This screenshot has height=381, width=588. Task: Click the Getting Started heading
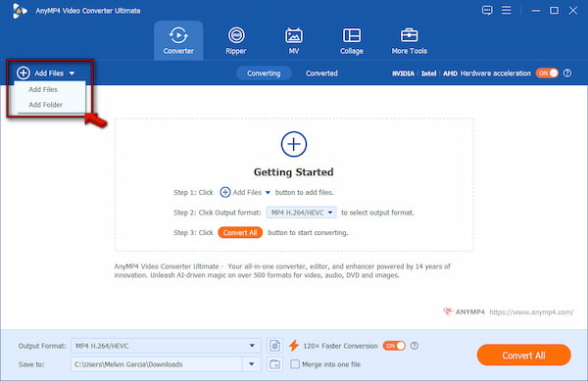[x=294, y=172]
